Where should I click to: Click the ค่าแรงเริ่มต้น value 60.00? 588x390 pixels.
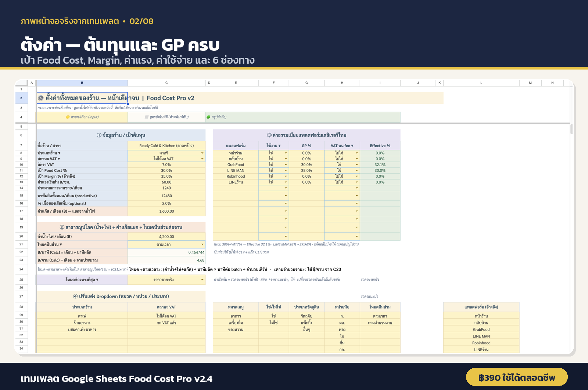click(x=166, y=182)
